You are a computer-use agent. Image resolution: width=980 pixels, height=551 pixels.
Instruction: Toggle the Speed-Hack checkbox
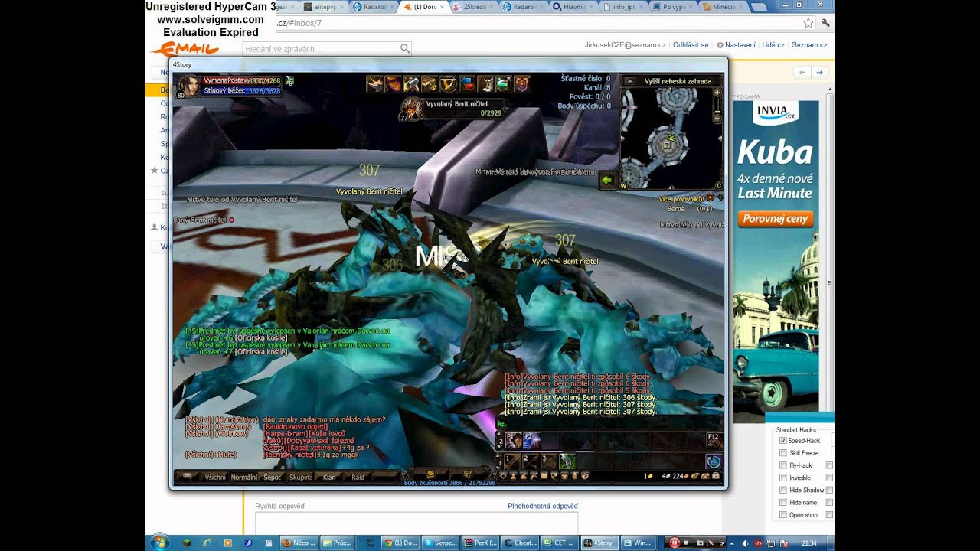coord(783,441)
